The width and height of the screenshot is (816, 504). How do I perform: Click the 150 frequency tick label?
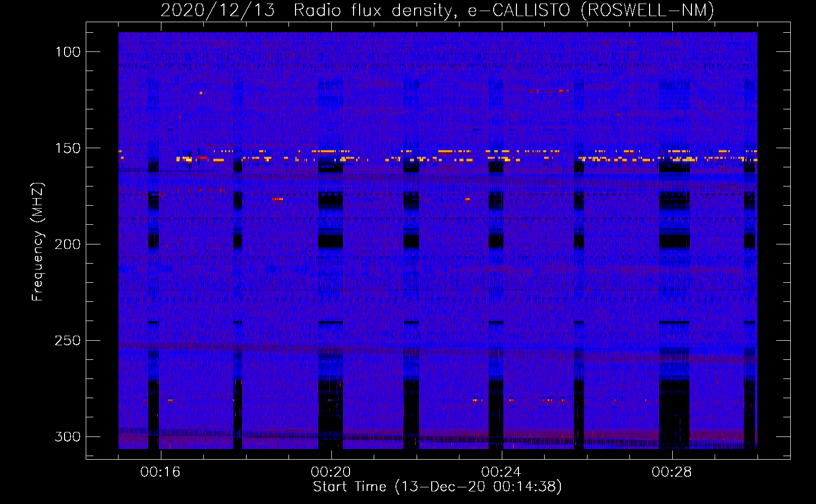tap(67, 148)
